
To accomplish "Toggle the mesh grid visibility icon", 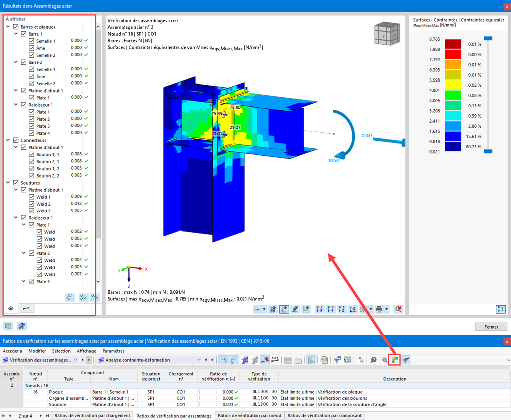I will [273, 309].
